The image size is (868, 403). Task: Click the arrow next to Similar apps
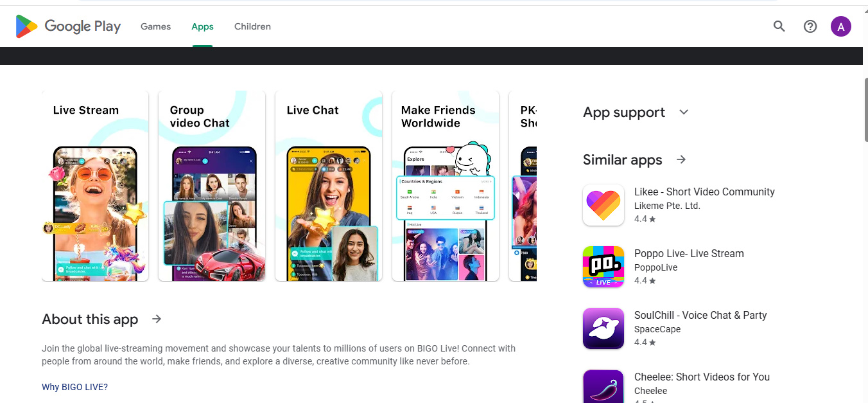[681, 159]
